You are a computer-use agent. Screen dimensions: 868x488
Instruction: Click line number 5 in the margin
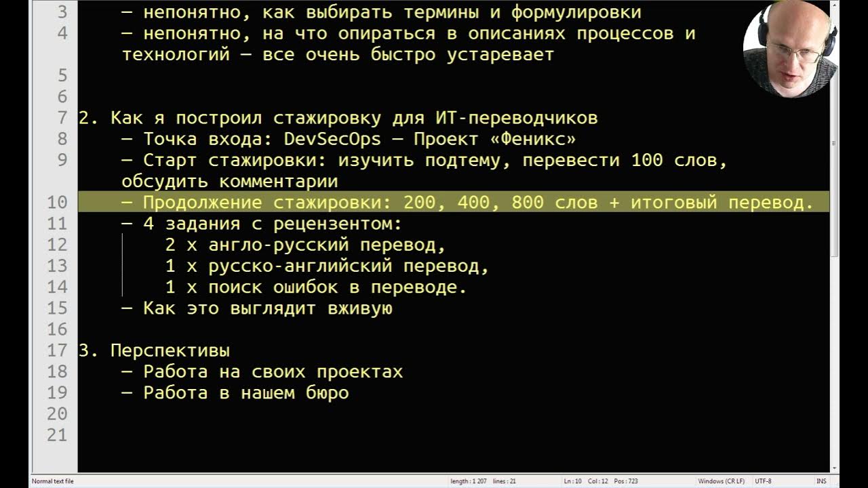tap(62, 75)
